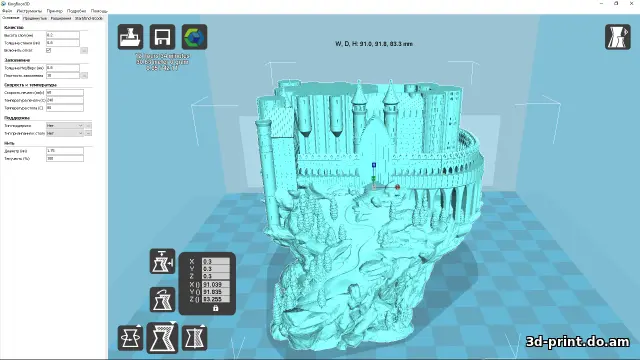Click the filament flow percent field
Image resolution: width=640 pixels, height=360 pixels.
(65, 158)
